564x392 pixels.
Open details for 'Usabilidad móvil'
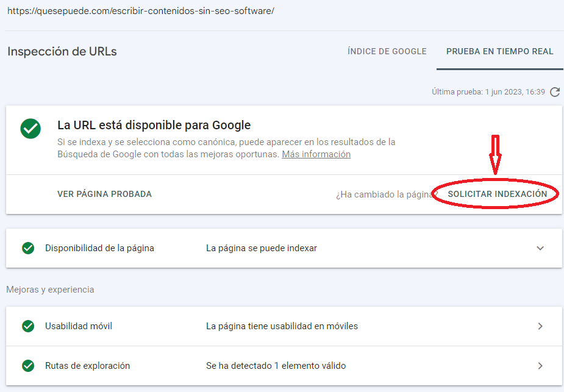[x=540, y=327]
